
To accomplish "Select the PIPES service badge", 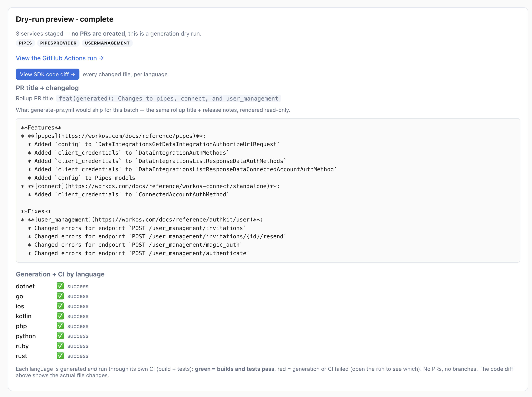I will [x=26, y=43].
